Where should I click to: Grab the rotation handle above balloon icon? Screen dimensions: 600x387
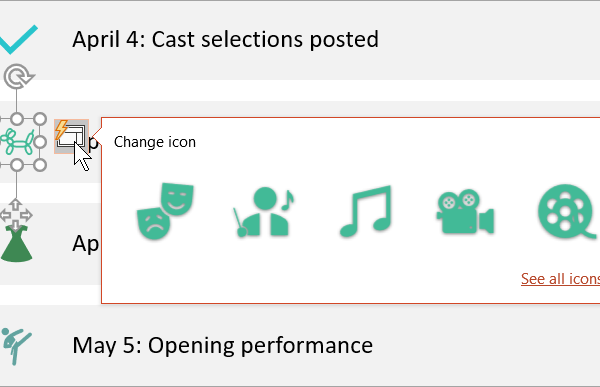[18, 77]
